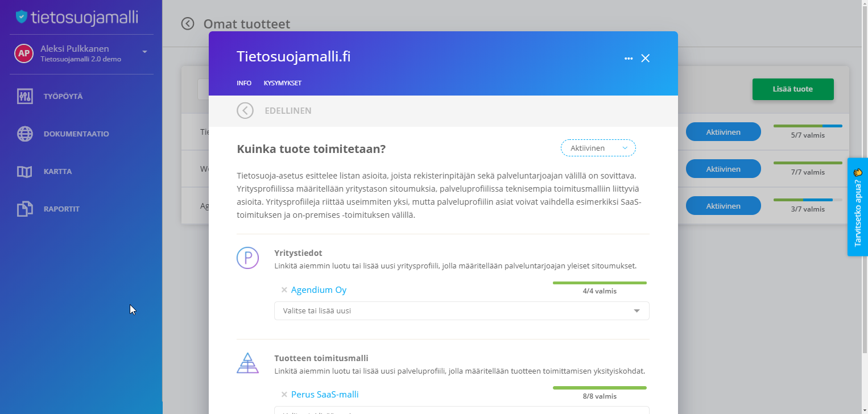Expand the Aleksi Pulkkanen account menu arrow
The image size is (868, 414).
pyautogui.click(x=144, y=52)
